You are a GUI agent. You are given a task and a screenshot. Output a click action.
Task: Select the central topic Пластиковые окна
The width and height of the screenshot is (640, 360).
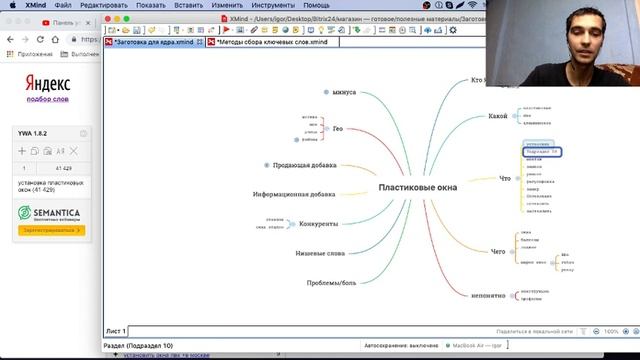[x=418, y=187]
